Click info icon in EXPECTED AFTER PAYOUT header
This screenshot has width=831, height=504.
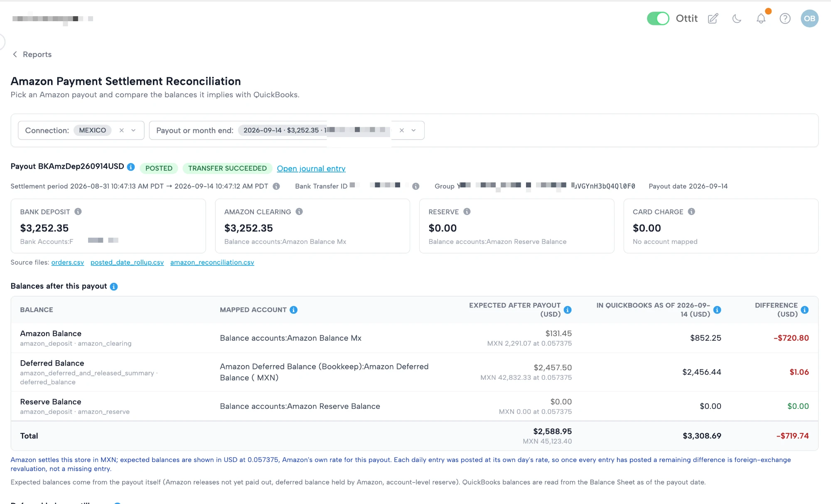click(x=568, y=310)
